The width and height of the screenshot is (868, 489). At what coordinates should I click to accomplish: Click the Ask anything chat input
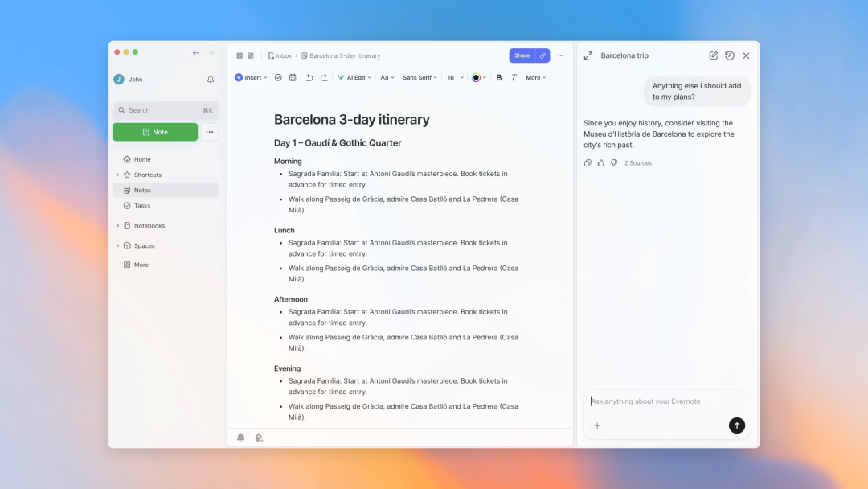[x=665, y=401]
